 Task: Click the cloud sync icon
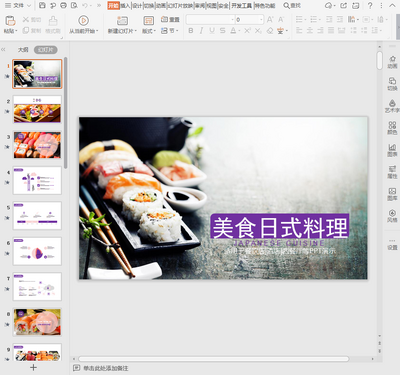click(x=329, y=5)
